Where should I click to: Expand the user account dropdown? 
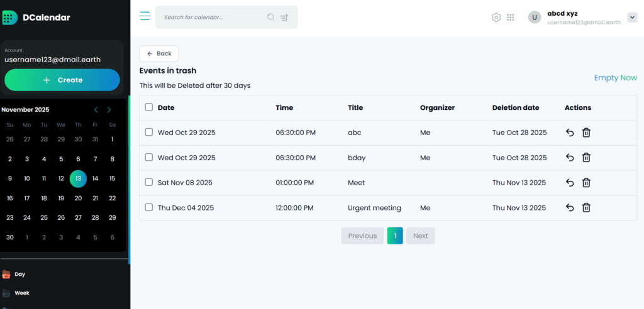tap(633, 18)
